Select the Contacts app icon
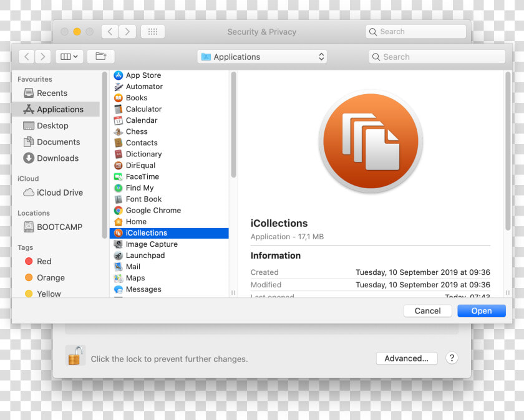Image resolution: width=524 pixels, height=420 pixels. click(119, 143)
